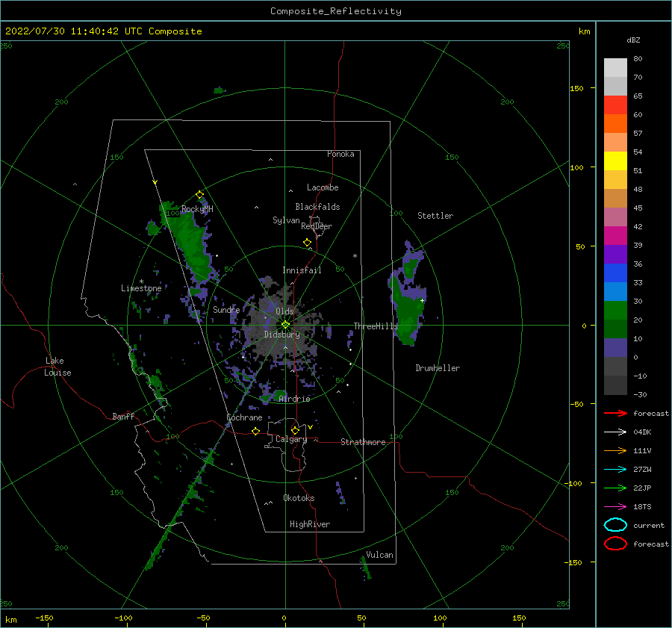Click the dBZ legend heading
Screen dimensions: 672x628
pos(633,40)
